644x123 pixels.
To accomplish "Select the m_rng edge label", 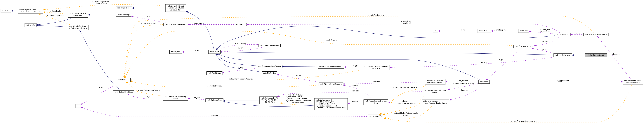I will point(240,68).
